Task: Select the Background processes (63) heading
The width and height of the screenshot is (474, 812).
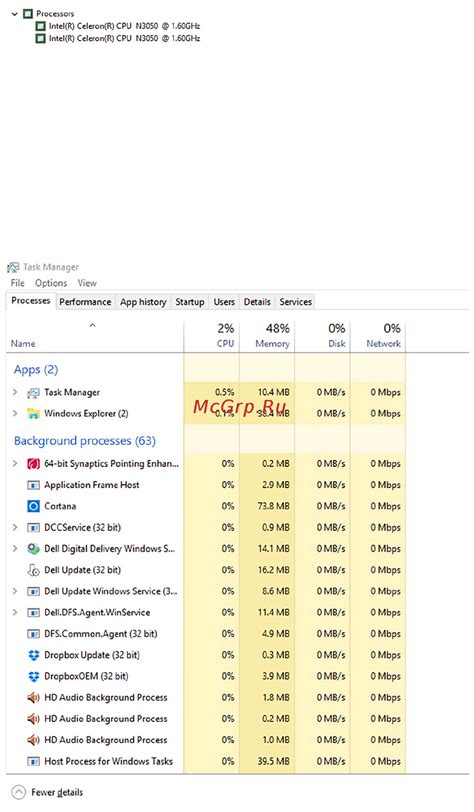Action: click(84, 441)
